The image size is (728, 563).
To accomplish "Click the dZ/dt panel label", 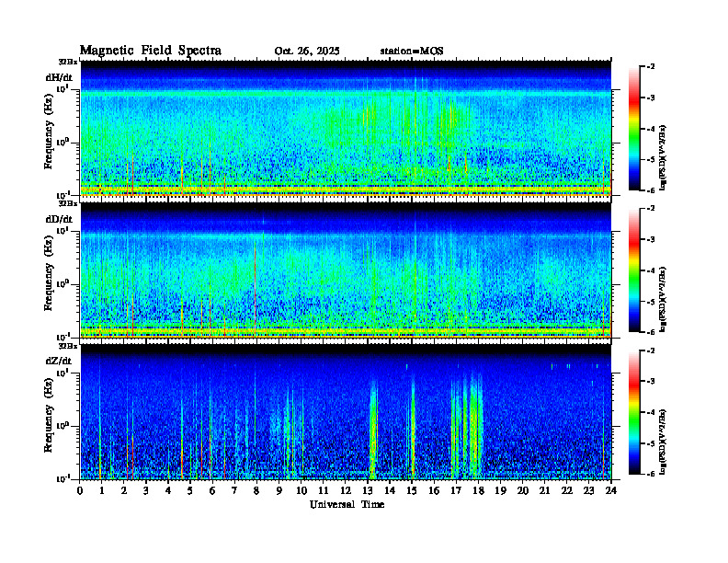I will tap(59, 361).
